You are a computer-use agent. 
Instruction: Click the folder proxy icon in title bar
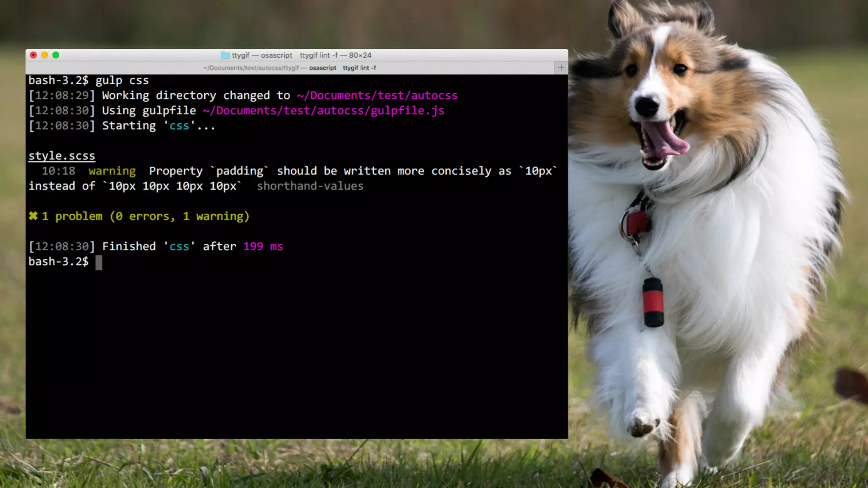tap(225, 55)
